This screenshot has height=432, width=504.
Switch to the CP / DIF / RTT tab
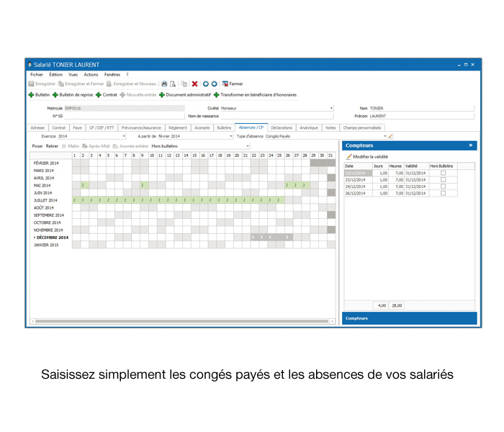[102, 128]
